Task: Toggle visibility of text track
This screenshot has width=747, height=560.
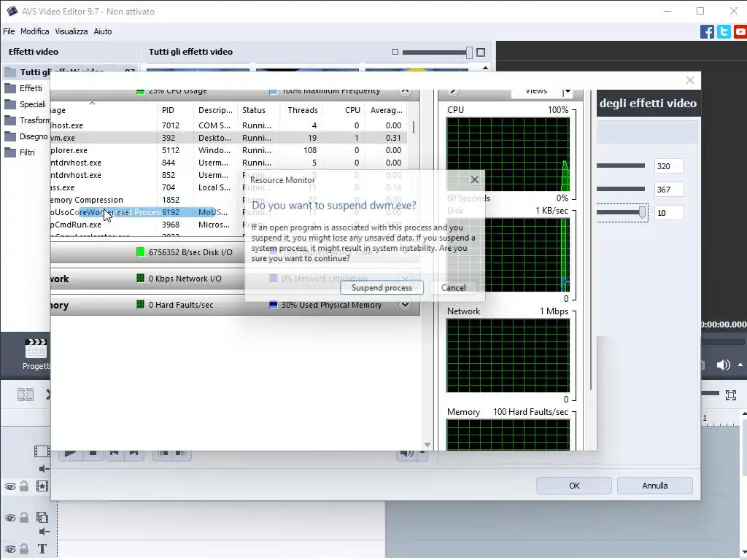Action: point(10,550)
